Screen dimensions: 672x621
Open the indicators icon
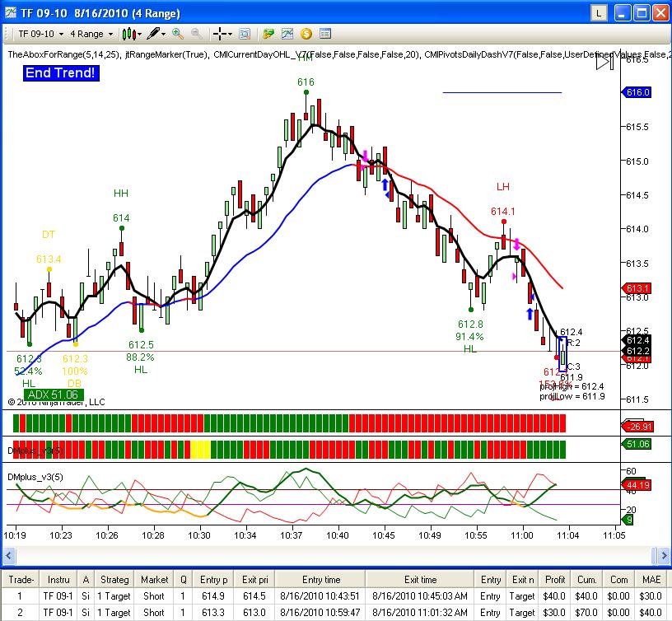[287, 34]
